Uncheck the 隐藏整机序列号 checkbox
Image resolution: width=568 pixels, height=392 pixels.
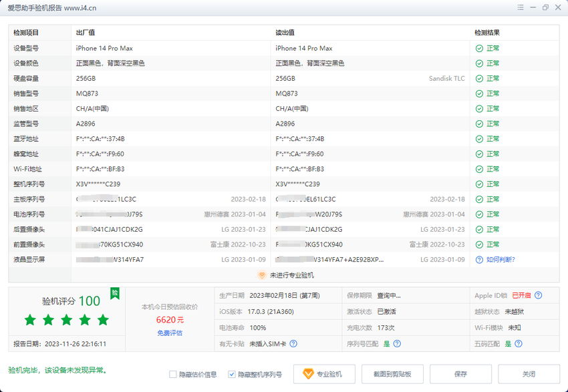[232, 374]
